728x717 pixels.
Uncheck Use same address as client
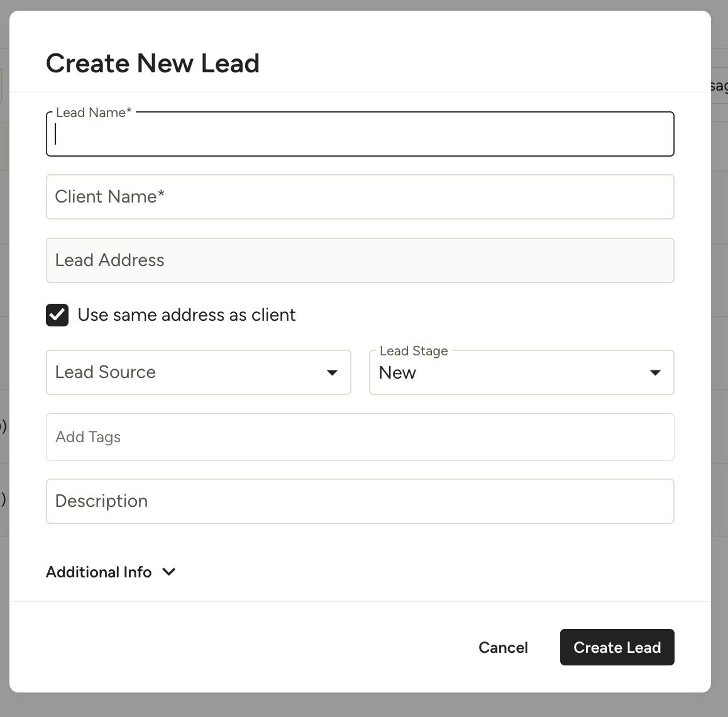click(x=57, y=315)
